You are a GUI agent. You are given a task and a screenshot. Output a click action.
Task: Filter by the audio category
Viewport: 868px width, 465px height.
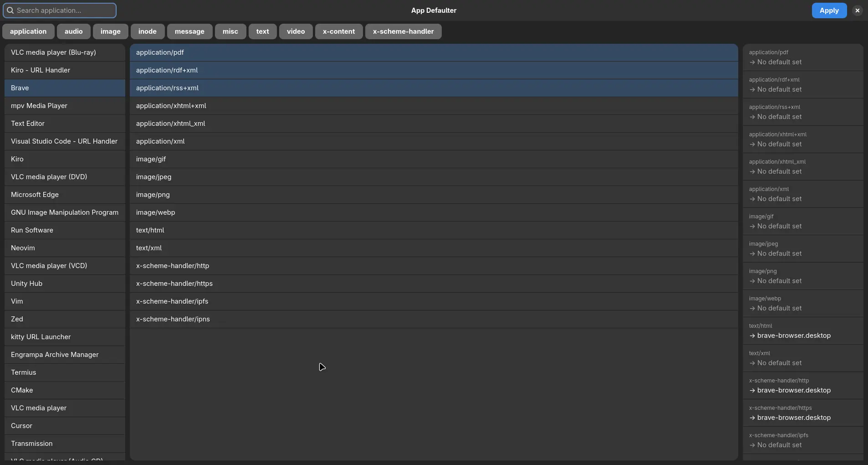pos(73,31)
